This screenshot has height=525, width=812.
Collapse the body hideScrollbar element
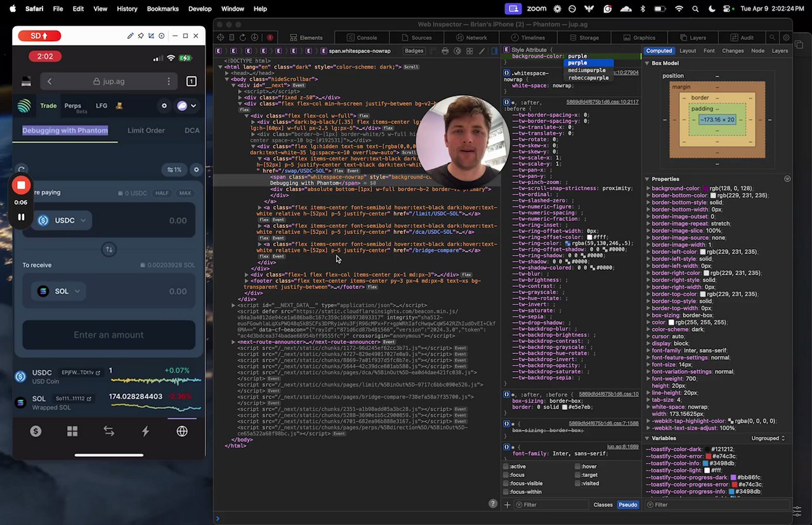pos(227,79)
